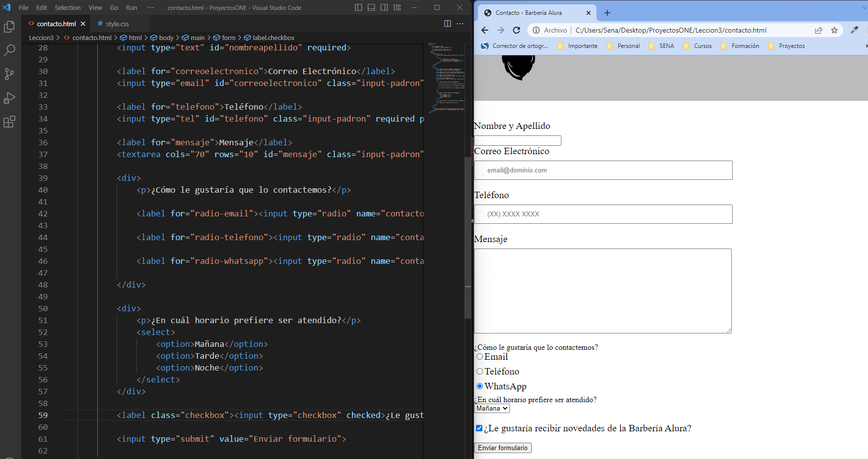Open the Explorer view in VS Code
The image size is (868, 459).
(9, 27)
